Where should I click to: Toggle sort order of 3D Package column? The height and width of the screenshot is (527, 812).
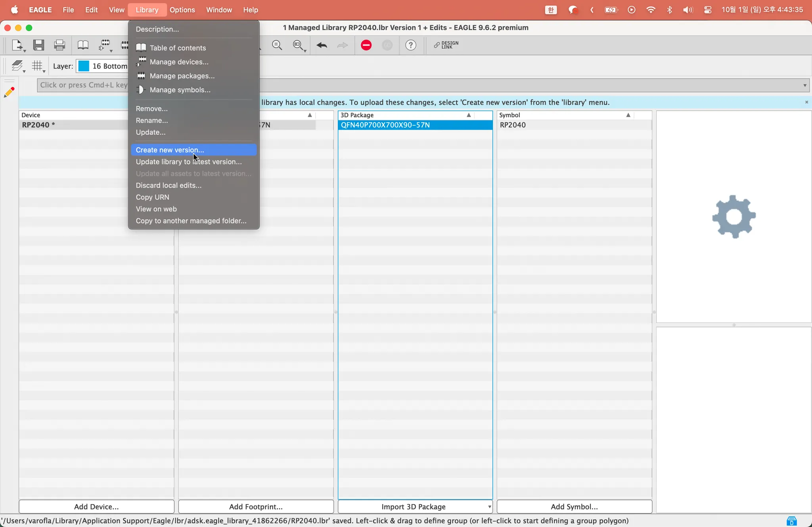tap(469, 115)
